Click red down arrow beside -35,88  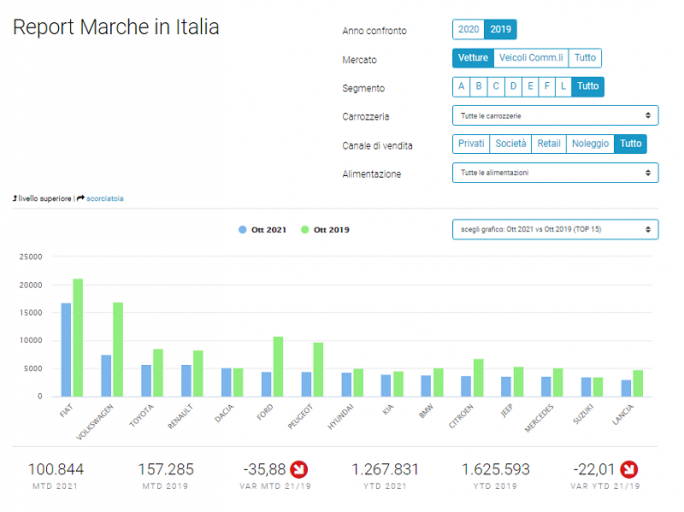coord(299,470)
